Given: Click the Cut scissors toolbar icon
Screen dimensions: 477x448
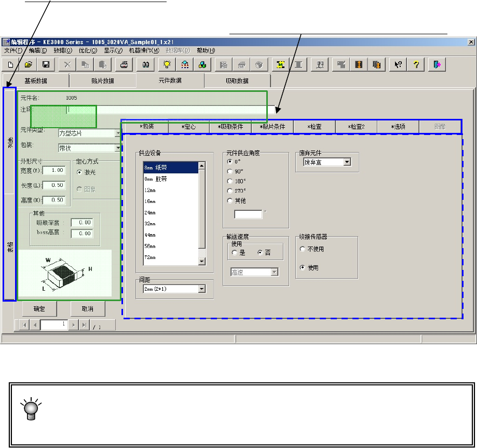Looking at the screenshot, I should (67, 64).
